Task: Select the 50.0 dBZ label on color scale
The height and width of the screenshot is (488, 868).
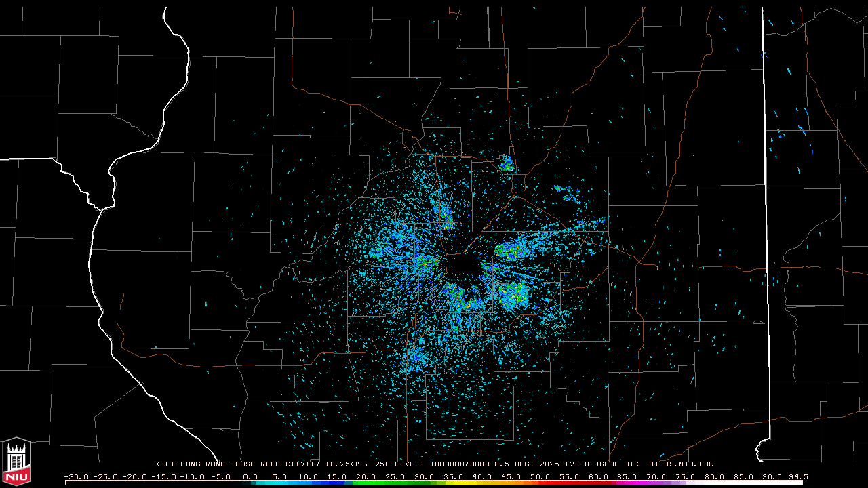Action: [x=540, y=476]
